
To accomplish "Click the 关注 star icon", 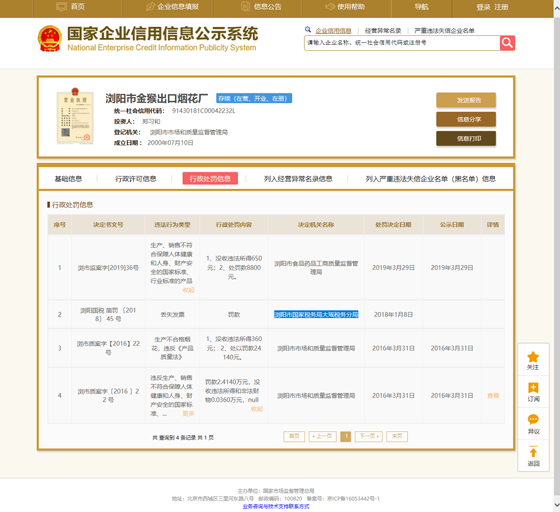I will coord(533,357).
